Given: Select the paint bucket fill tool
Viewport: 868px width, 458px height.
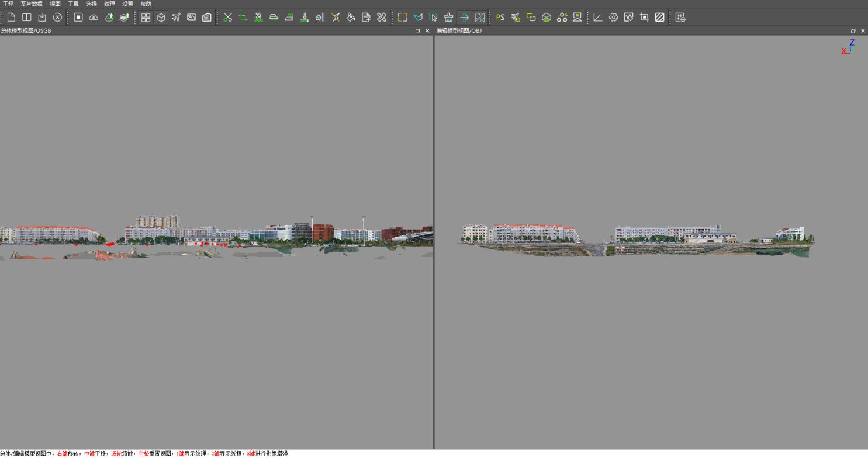Looking at the screenshot, I should [x=351, y=18].
